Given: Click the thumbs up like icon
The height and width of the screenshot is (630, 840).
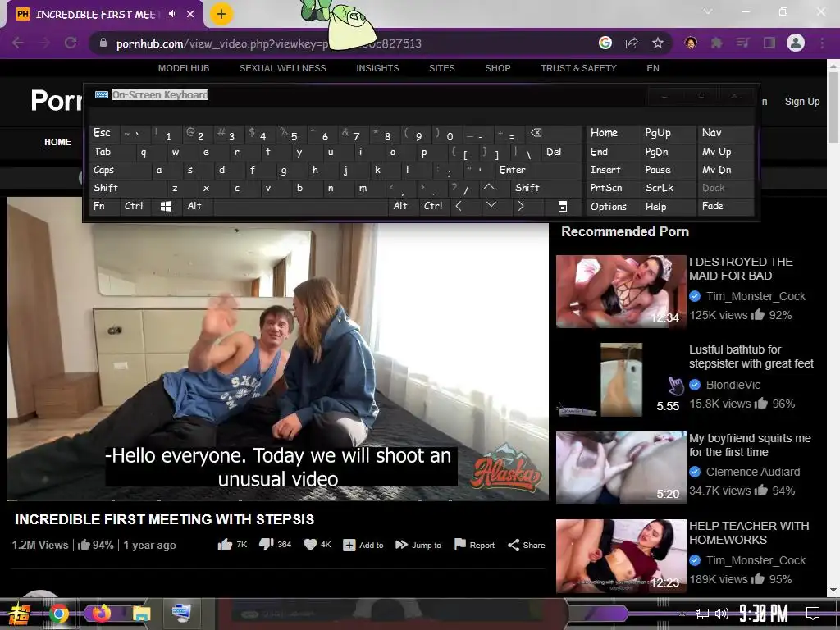Looking at the screenshot, I should pyautogui.click(x=225, y=545).
